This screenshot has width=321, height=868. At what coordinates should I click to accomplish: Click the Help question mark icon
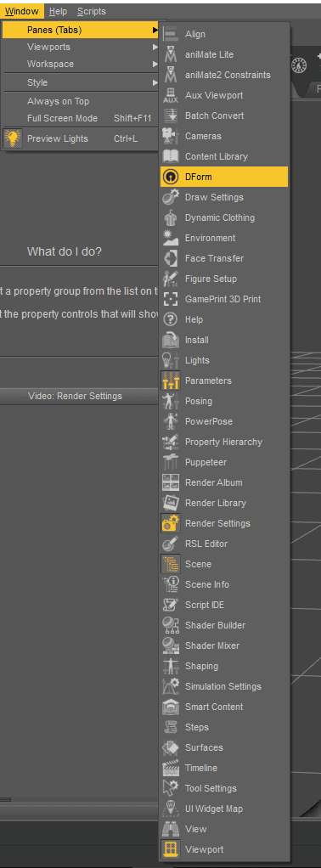(171, 319)
